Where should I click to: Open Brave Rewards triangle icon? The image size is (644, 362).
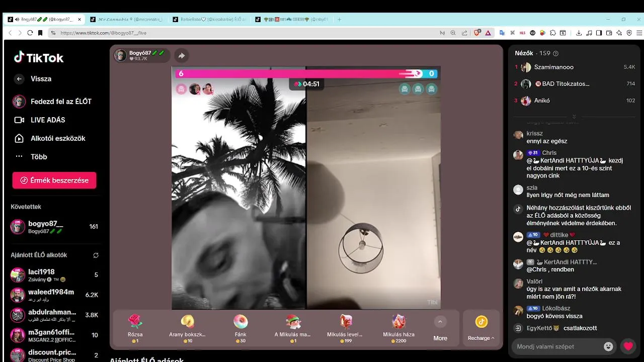pyautogui.click(x=488, y=33)
